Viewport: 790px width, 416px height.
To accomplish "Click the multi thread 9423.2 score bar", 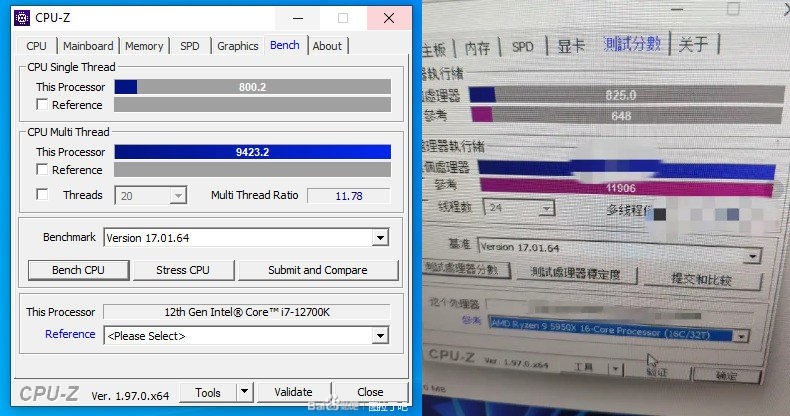I will point(252,152).
